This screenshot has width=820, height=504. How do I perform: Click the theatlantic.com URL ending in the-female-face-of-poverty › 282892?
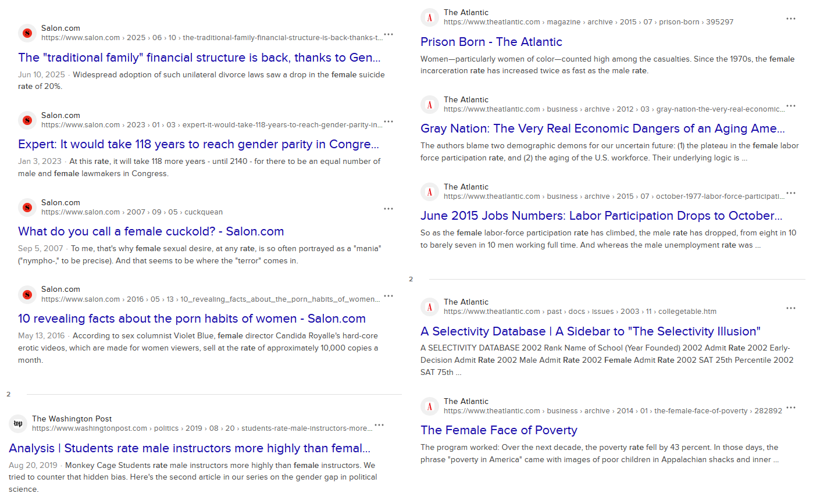pyautogui.click(x=613, y=411)
